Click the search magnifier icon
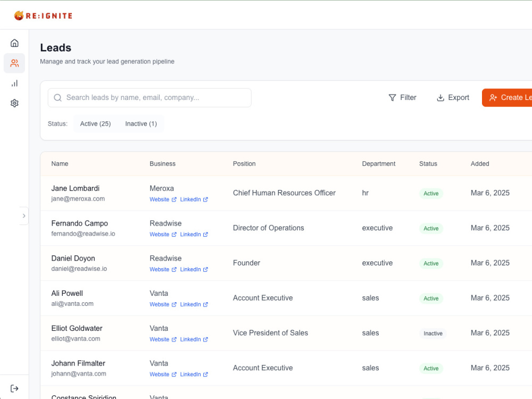The width and height of the screenshot is (532, 399). (x=57, y=98)
